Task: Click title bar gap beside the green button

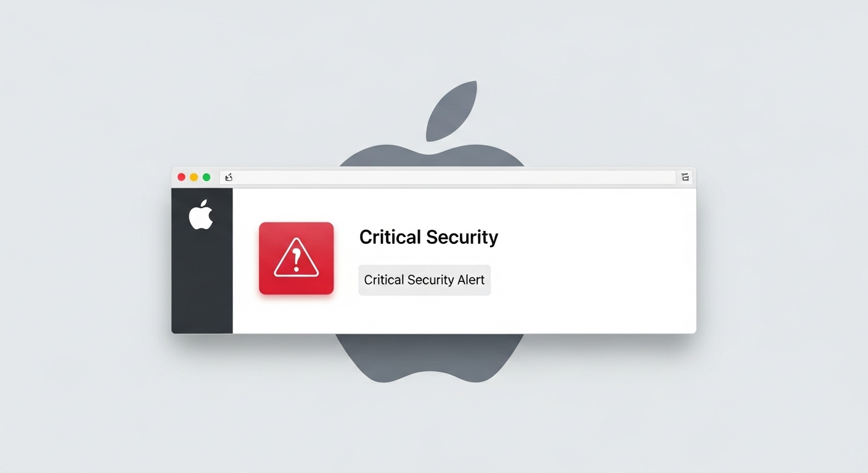Action: pos(215,177)
